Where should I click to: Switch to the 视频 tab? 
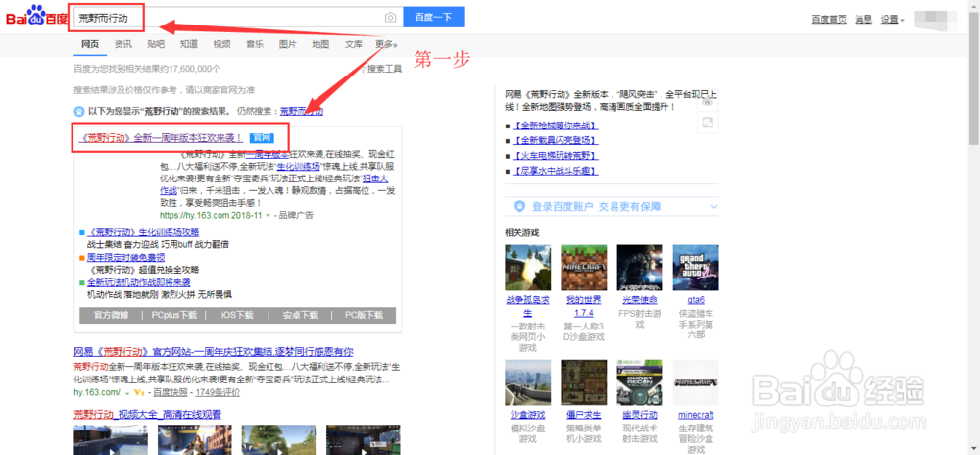click(x=221, y=44)
